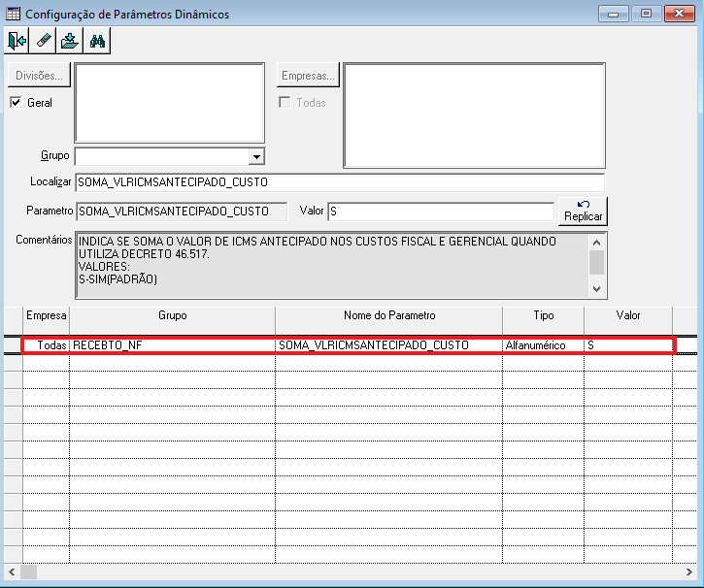Close the Configuração de Parâmetros Dinâmicos window
Screen dimensions: 704x588
pos(680,14)
